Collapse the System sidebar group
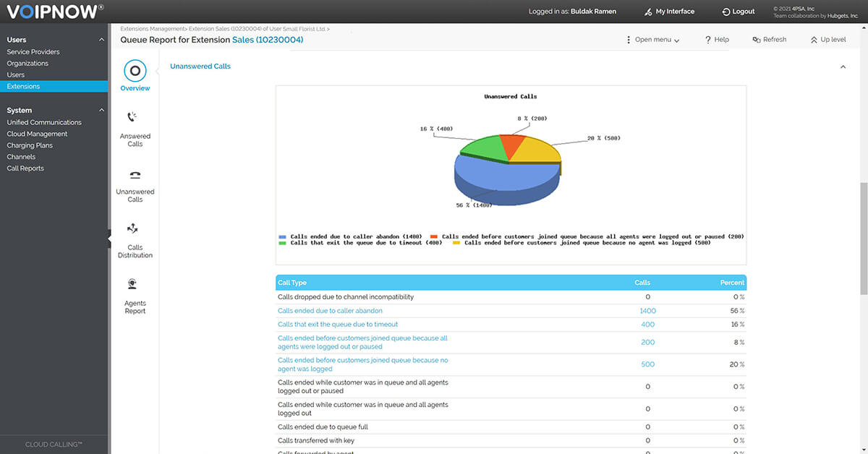 click(x=102, y=111)
